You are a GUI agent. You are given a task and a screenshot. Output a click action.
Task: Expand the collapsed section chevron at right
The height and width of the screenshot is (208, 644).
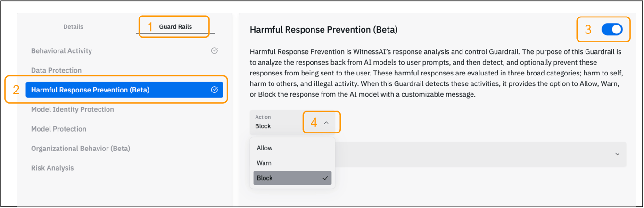point(617,154)
